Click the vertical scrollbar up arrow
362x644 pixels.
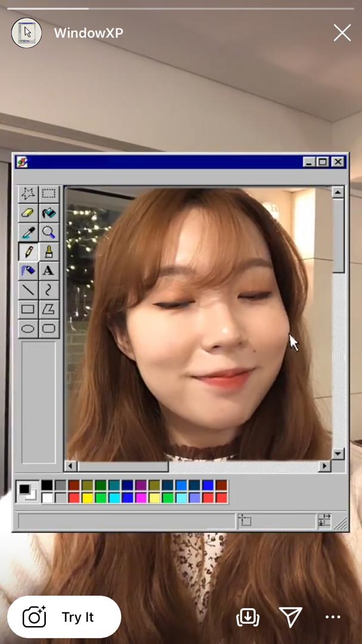pyautogui.click(x=338, y=193)
